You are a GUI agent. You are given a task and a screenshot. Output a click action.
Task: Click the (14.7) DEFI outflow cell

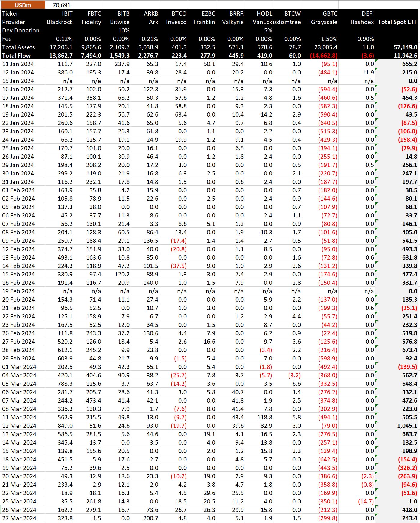click(366, 501)
